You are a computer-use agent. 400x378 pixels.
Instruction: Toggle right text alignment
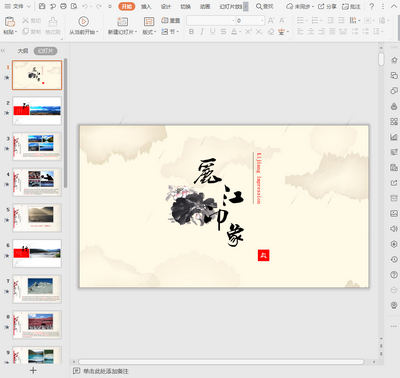tap(322, 32)
